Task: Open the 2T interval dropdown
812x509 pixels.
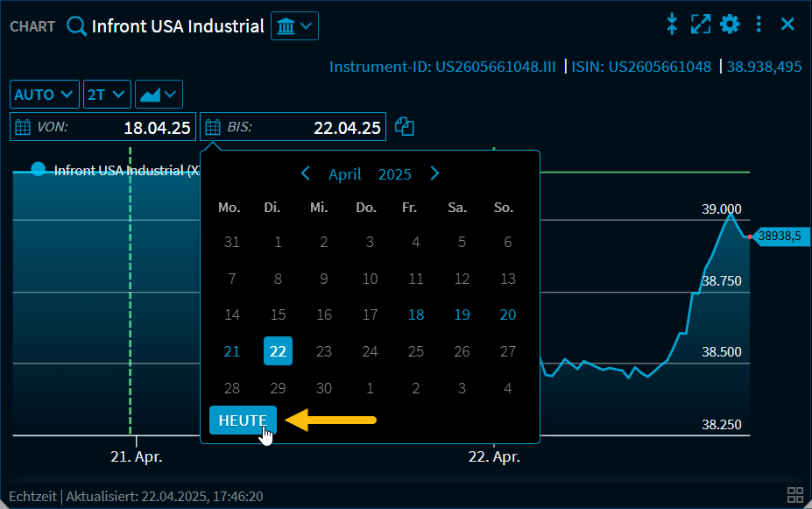Action: point(106,94)
